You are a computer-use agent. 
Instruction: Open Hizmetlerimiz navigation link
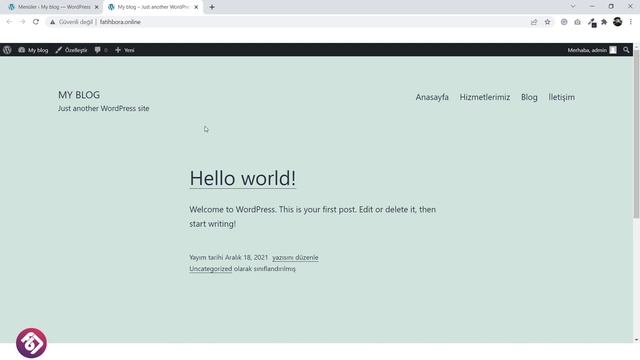(x=484, y=97)
